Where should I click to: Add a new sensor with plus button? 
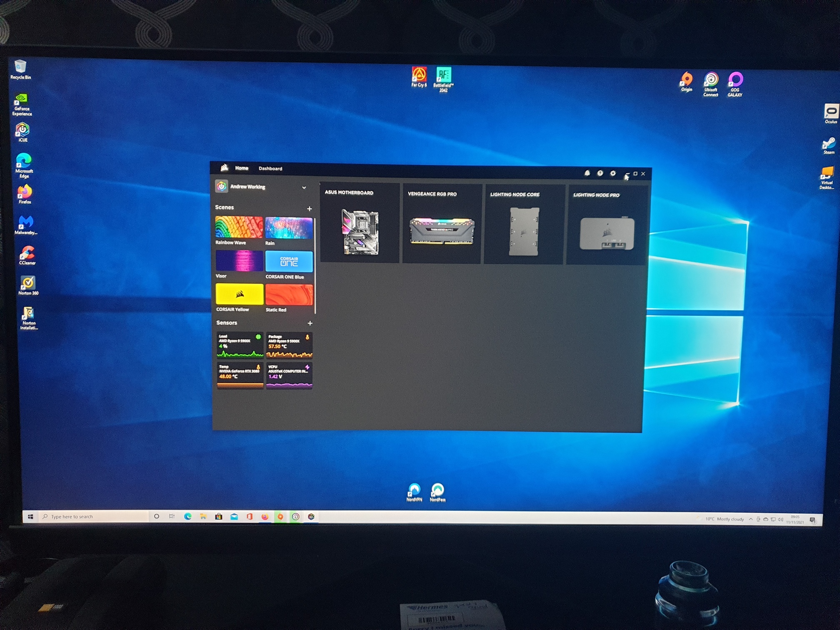(310, 323)
